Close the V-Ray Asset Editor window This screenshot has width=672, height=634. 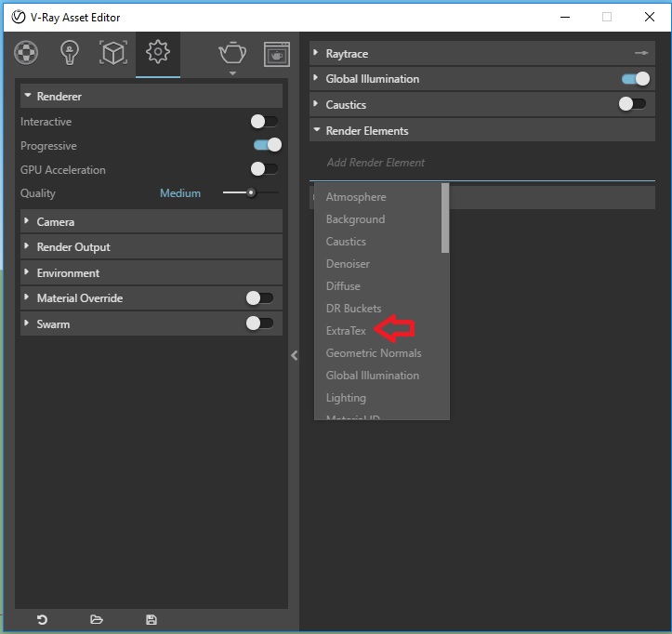pos(650,17)
